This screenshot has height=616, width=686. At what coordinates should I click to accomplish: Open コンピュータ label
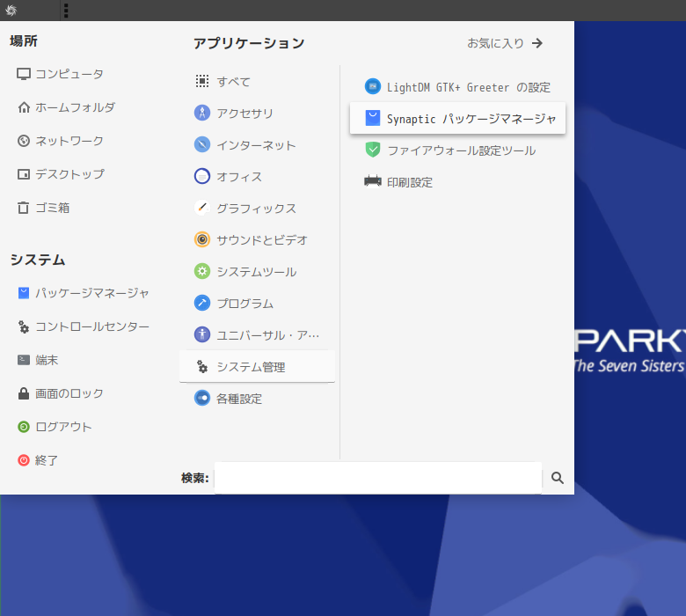69,74
